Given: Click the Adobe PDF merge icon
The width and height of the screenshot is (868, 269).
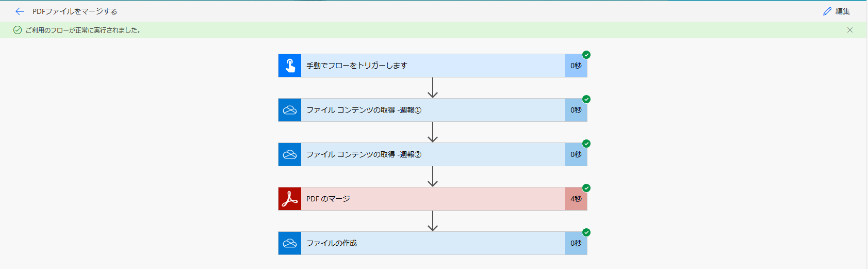Looking at the screenshot, I should (x=290, y=199).
